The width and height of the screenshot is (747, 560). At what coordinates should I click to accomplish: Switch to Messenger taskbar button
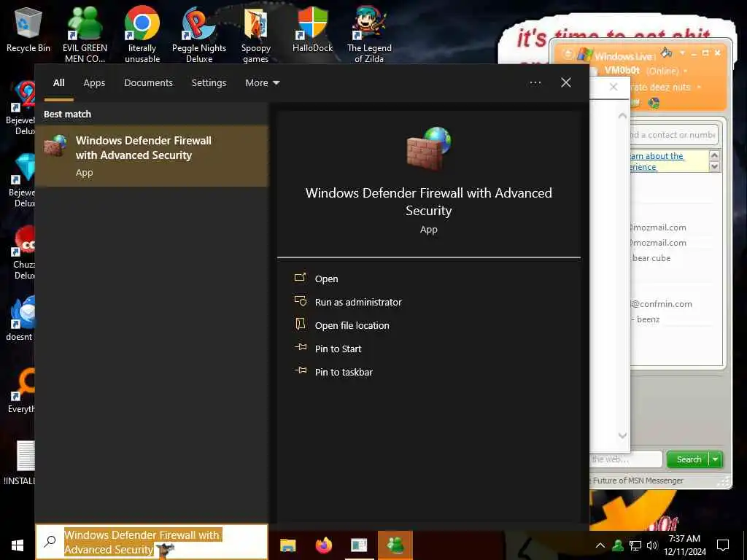pos(395,545)
